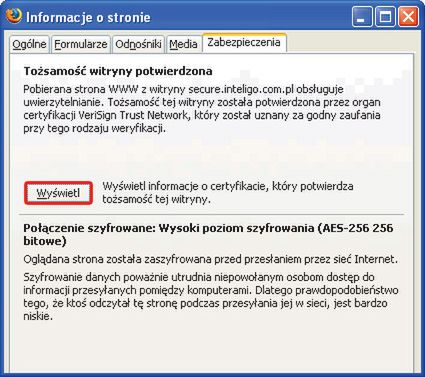Click the heading Tożsamość witryny potwierdzona
Image resolution: width=425 pixels, height=377 pixels.
point(118,71)
